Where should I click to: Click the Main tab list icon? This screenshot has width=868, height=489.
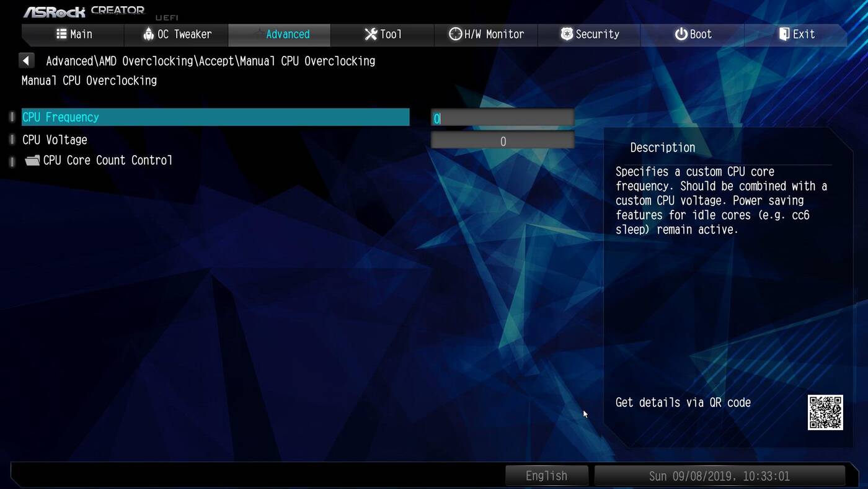click(x=61, y=34)
